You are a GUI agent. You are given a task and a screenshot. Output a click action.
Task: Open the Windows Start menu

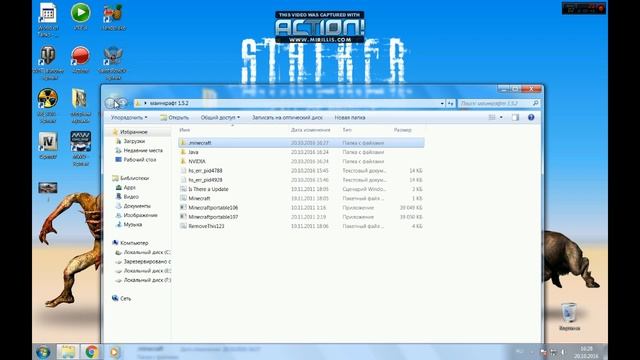point(43,352)
